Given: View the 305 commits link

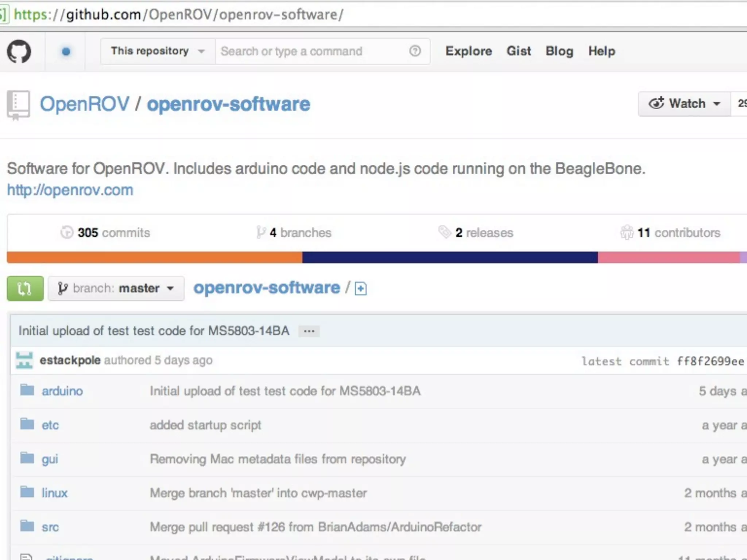Looking at the screenshot, I should [105, 233].
